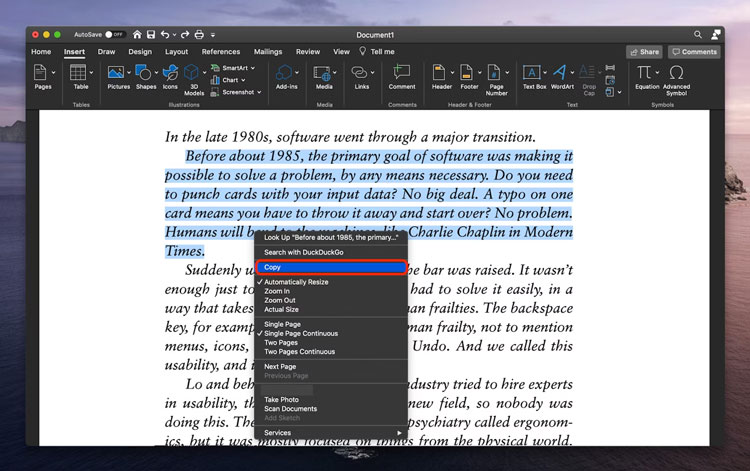This screenshot has height=471, width=750.
Task: Click the Pictures icon in Illustrations
Action: click(x=117, y=73)
